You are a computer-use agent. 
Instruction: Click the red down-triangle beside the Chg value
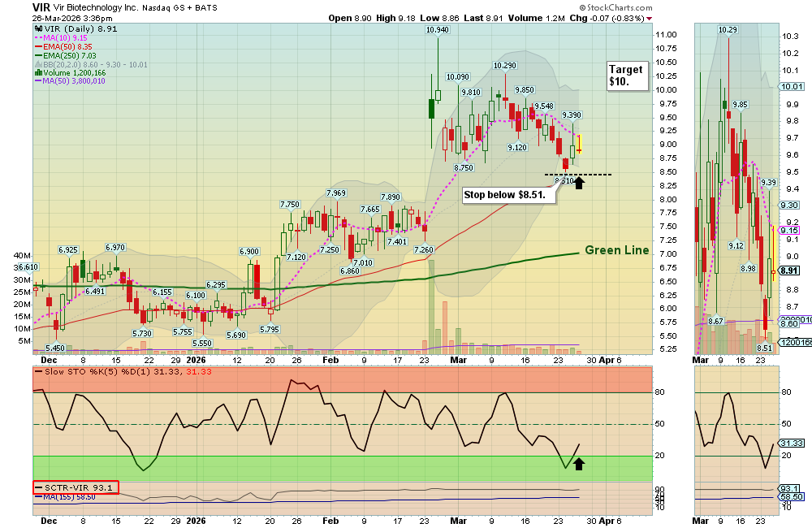click(650, 19)
